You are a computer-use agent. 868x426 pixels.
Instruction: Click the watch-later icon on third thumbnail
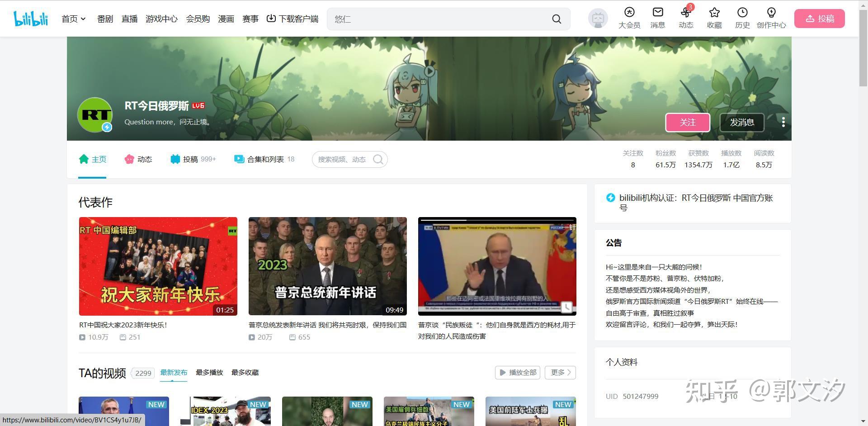pos(566,307)
